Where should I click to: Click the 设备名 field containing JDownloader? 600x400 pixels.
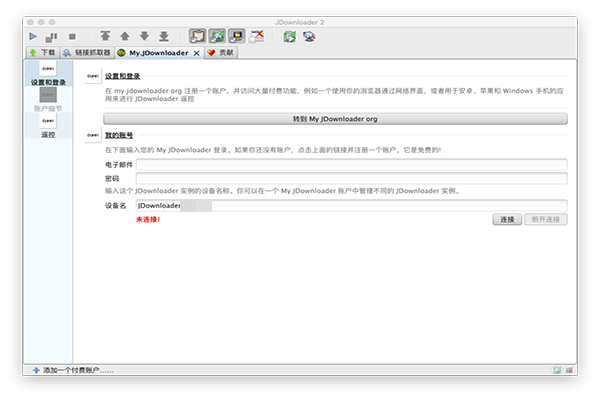click(x=352, y=206)
